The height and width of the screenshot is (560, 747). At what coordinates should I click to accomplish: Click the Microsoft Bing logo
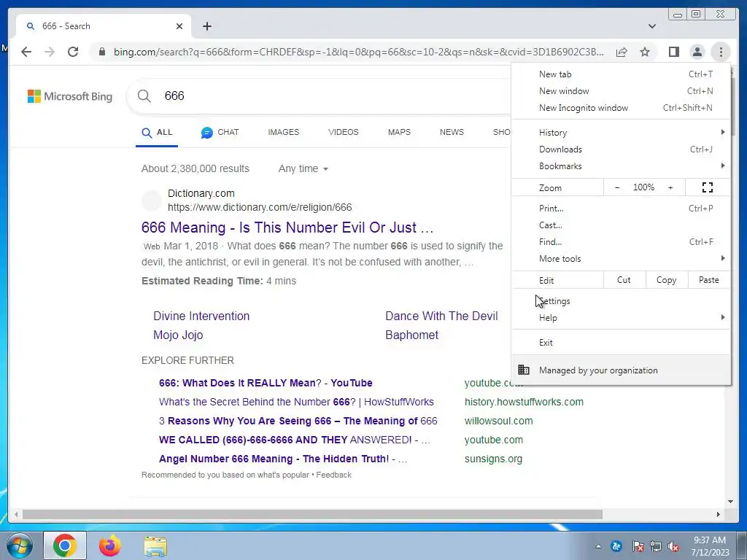point(70,96)
